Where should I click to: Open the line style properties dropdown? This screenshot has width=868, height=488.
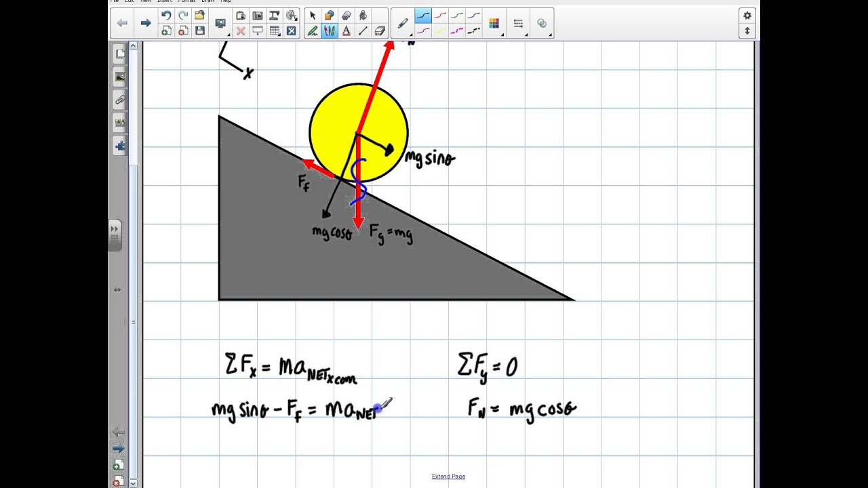519,24
